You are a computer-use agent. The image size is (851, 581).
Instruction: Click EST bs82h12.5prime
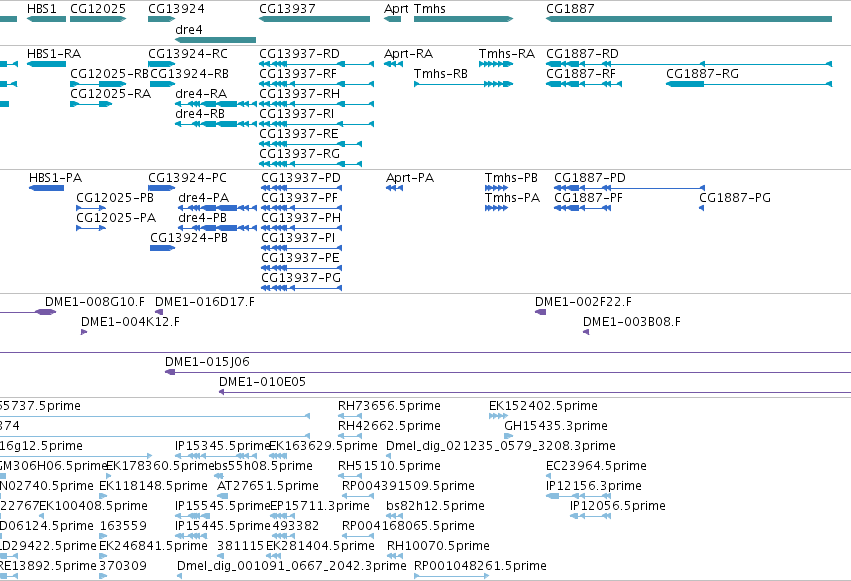tap(435, 506)
